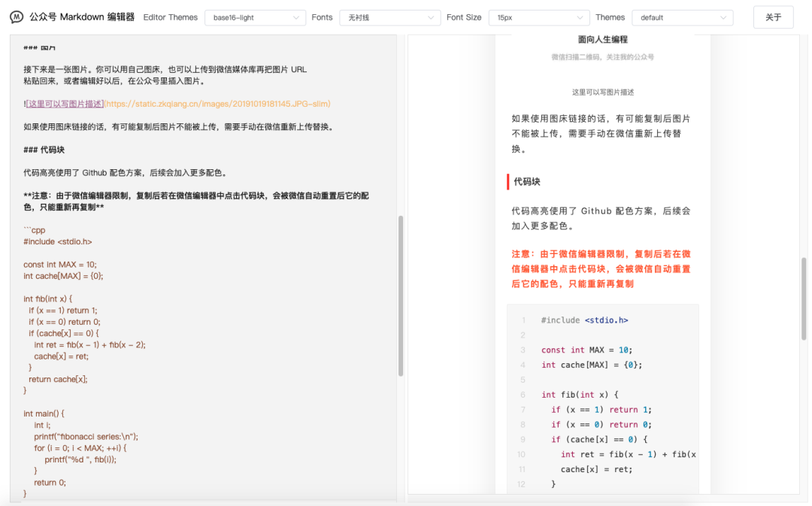Click the for (i = 0; i < MAX; ++i) { line

[80, 447]
